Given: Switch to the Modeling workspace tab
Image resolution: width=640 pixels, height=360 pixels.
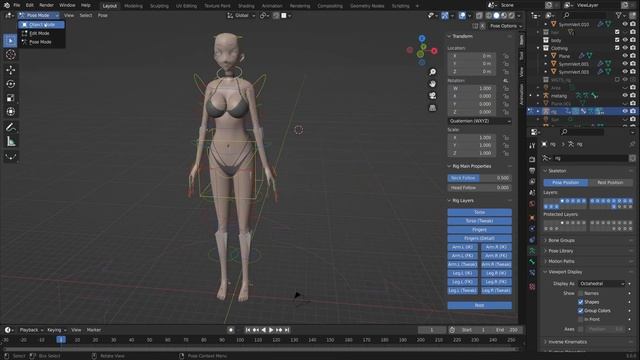Looking at the screenshot, I should click(x=133, y=6).
